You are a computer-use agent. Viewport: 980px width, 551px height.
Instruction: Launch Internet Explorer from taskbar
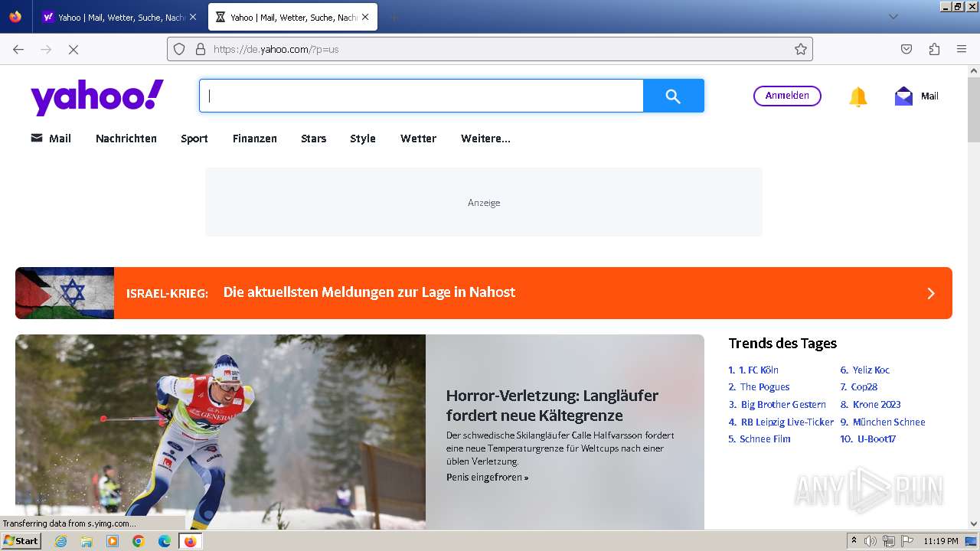pos(61,541)
